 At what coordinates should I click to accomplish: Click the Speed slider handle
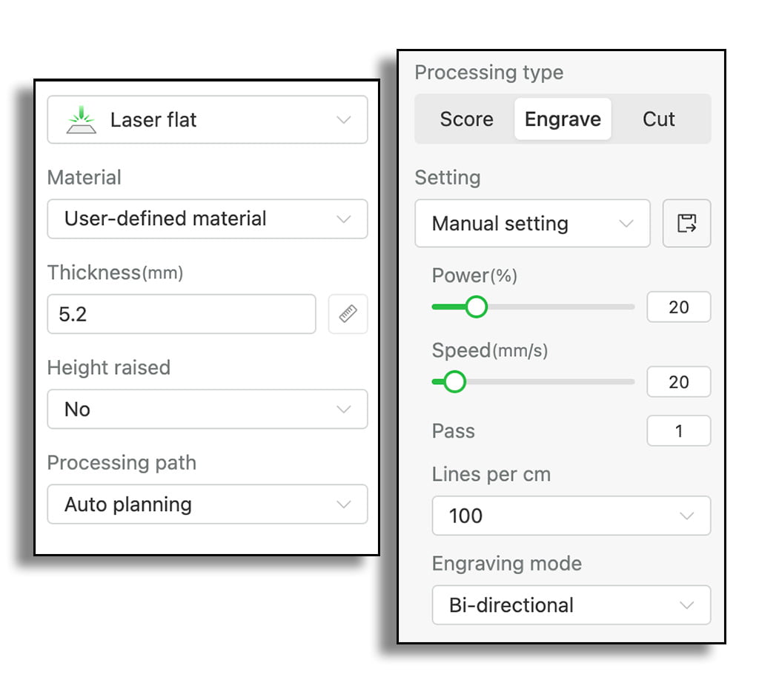[x=454, y=381]
